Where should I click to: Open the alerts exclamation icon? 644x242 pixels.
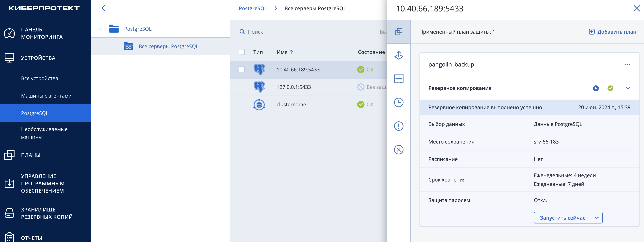tap(399, 126)
